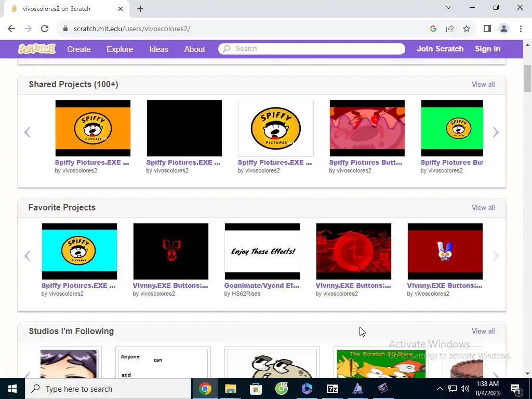Open Chrome side panel icon
Screen dimensions: 532x399
pos(487,29)
